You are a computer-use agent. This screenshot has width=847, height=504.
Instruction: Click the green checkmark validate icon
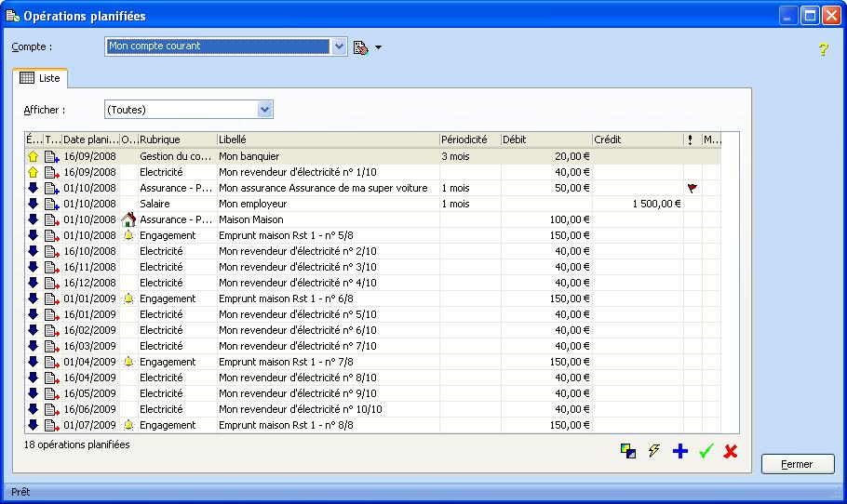[706, 451]
